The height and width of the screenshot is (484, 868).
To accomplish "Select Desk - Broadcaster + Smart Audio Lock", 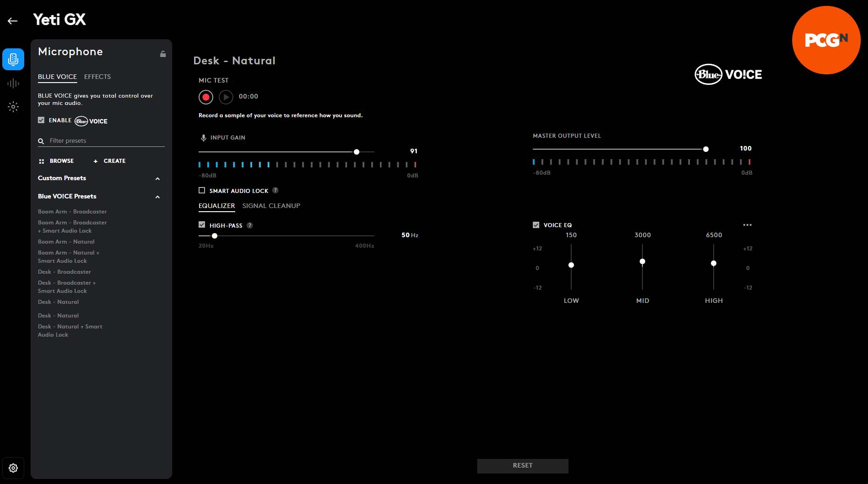I will [67, 287].
